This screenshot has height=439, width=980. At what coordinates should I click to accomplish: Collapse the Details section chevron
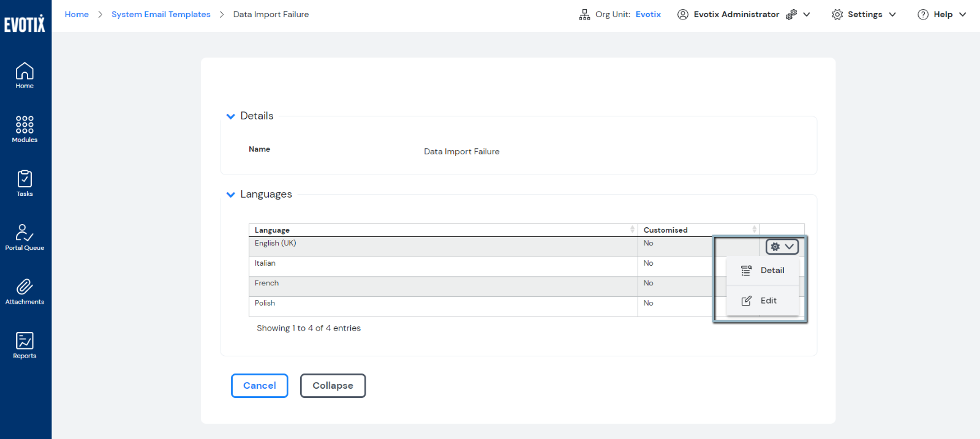tap(231, 116)
